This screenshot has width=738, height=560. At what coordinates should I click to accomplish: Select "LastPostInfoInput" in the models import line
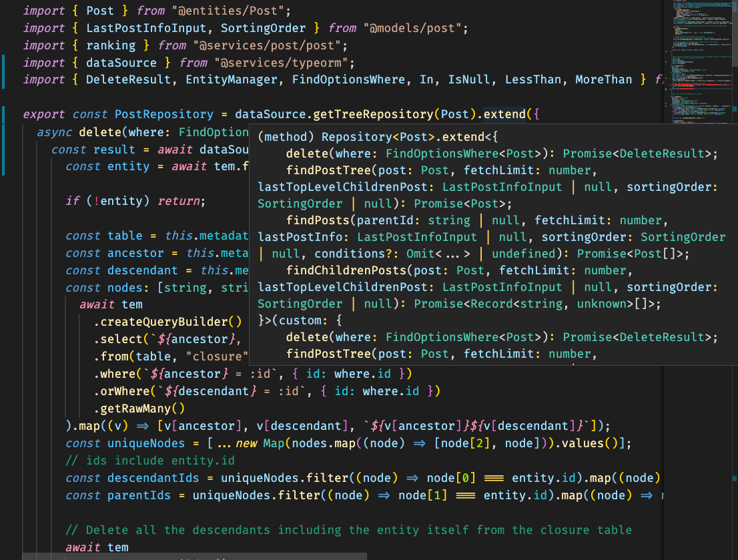click(x=146, y=28)
